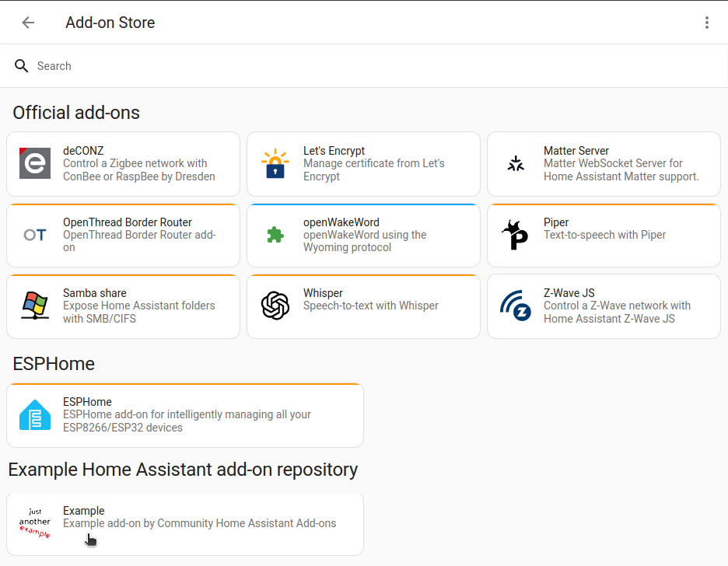
Task: Select the Example add-on thumbnail image
Action: [x=34, y=523]
